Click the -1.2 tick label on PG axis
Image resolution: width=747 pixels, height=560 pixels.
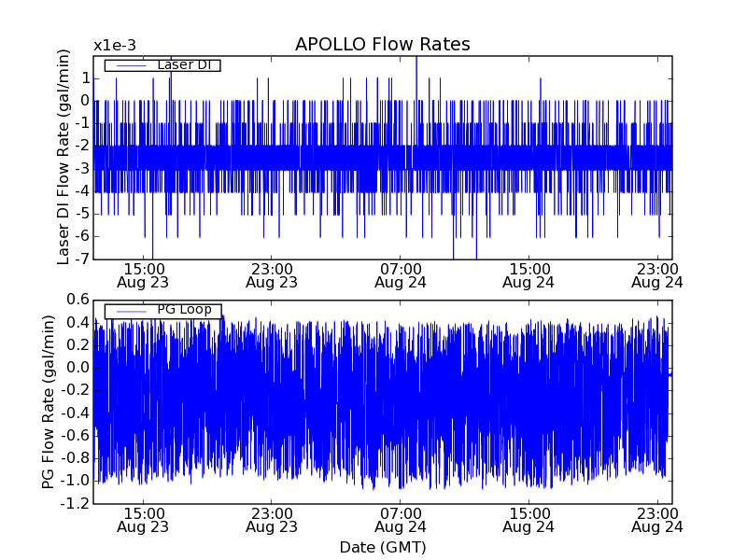pos(75,503)
